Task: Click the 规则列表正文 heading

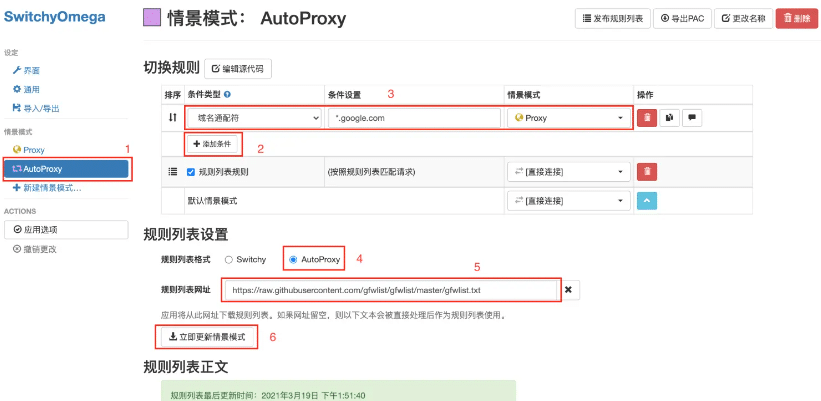Action: pyautogui.click(x=185, y=367)
